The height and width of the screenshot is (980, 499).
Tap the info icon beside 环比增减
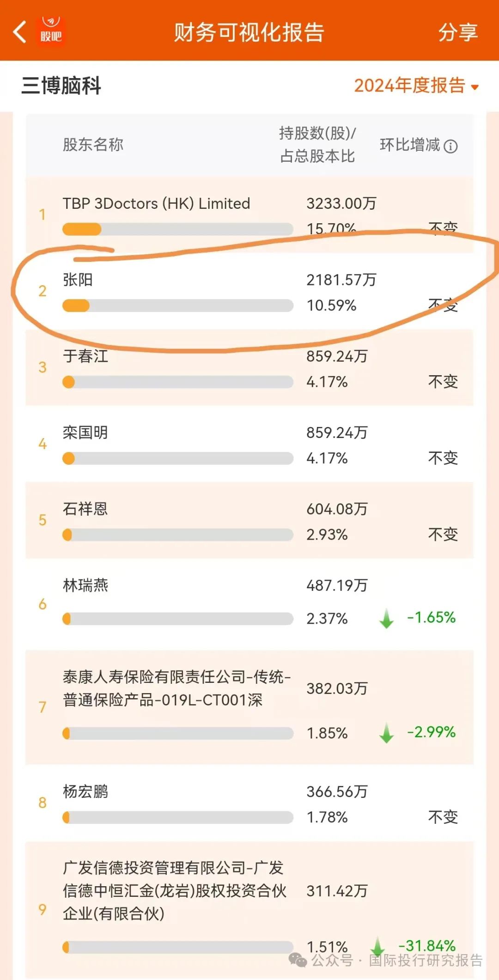450,146
